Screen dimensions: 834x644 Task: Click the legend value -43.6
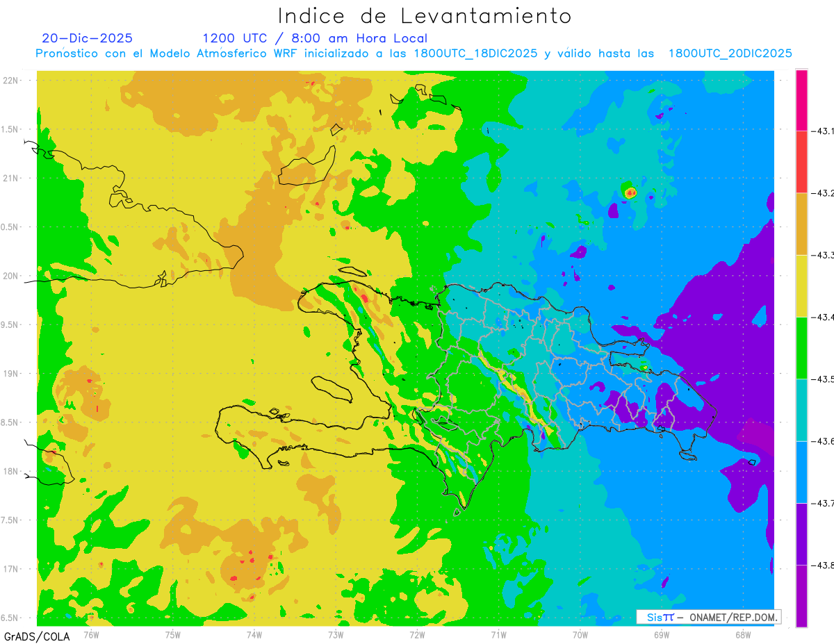(x=822, y=442)
